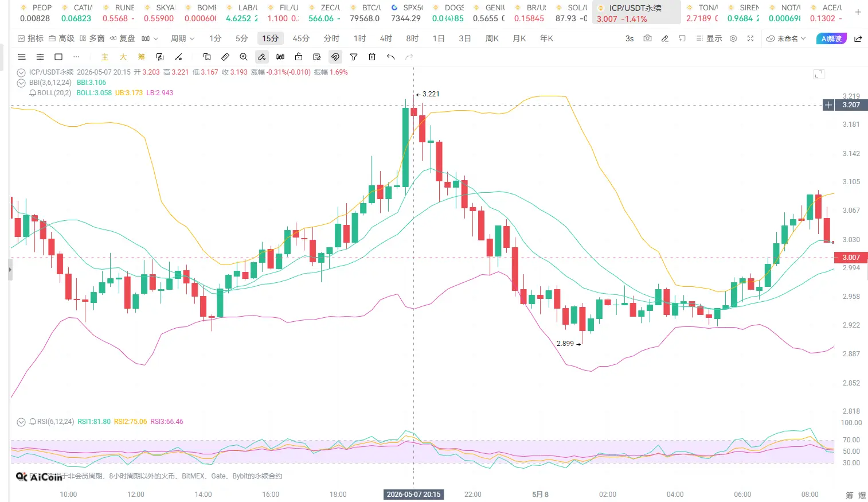The height and width of the screenshot is (502, 868).
Task: Open the 指标 indicators panel
Action: [x=30, y=38]
